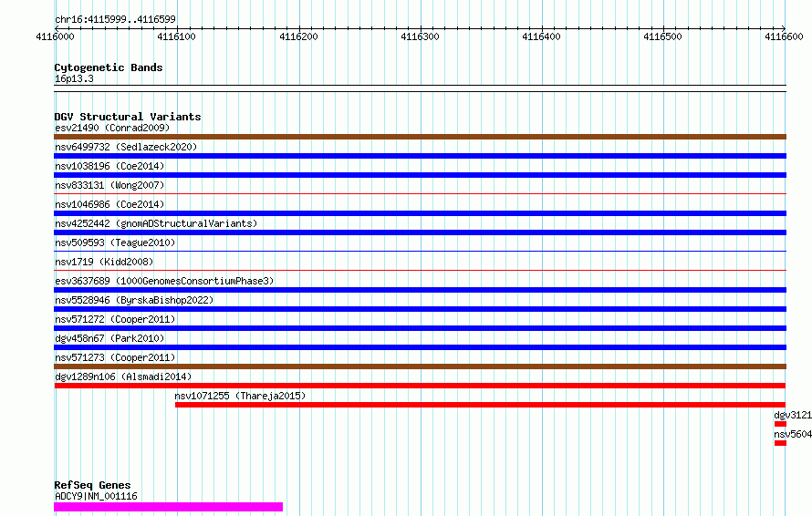Click the esv21490 (Conrad2009) variant label
812x516 pixels.
point(112,128)
